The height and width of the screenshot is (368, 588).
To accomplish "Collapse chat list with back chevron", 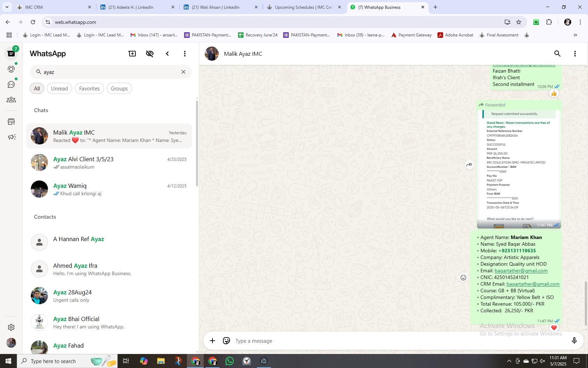I will click(x=167, y=54).
